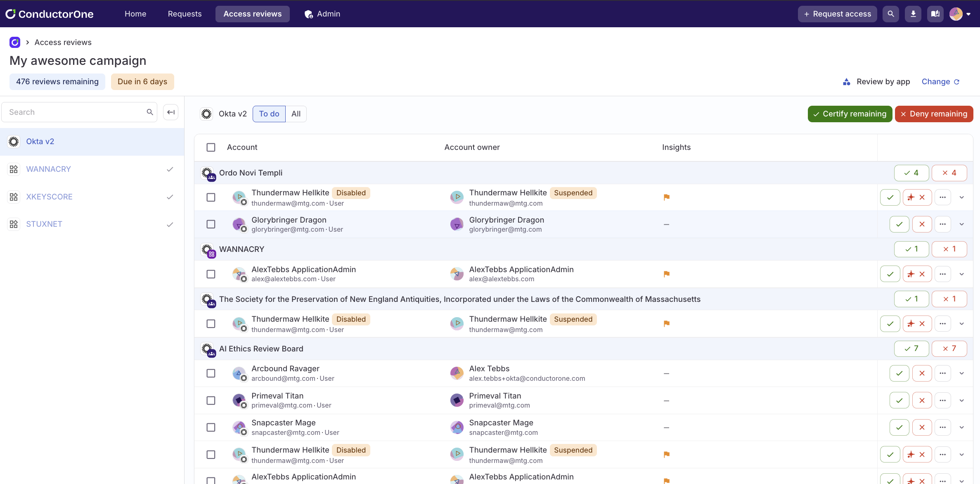The image size is (980, 484).
Task: Check the checkbox for Snapcaster Mage's row
Action: [x=211, y=427]
